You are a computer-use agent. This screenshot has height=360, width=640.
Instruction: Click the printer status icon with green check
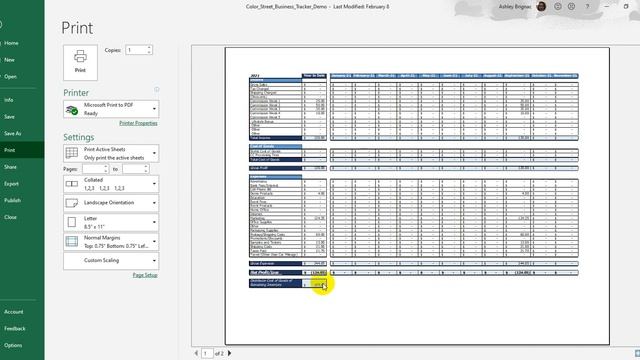(72, 109)
